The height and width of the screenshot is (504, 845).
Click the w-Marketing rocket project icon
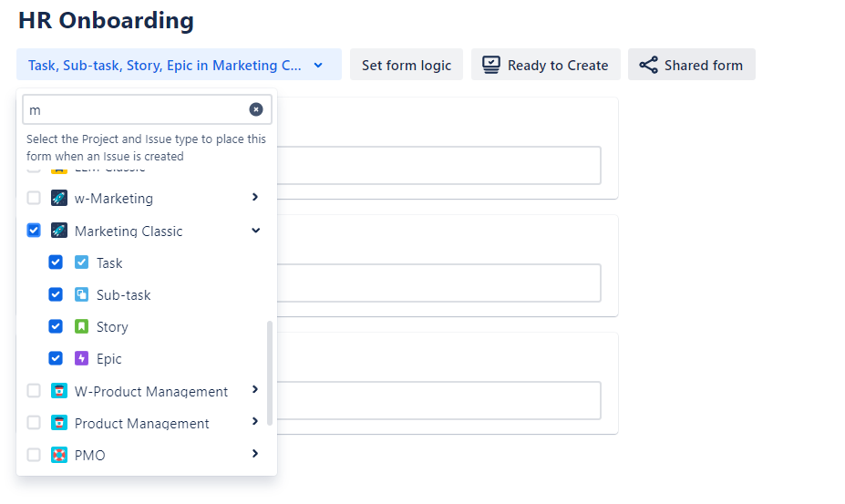pyautogui.click(x=59, y=198)
